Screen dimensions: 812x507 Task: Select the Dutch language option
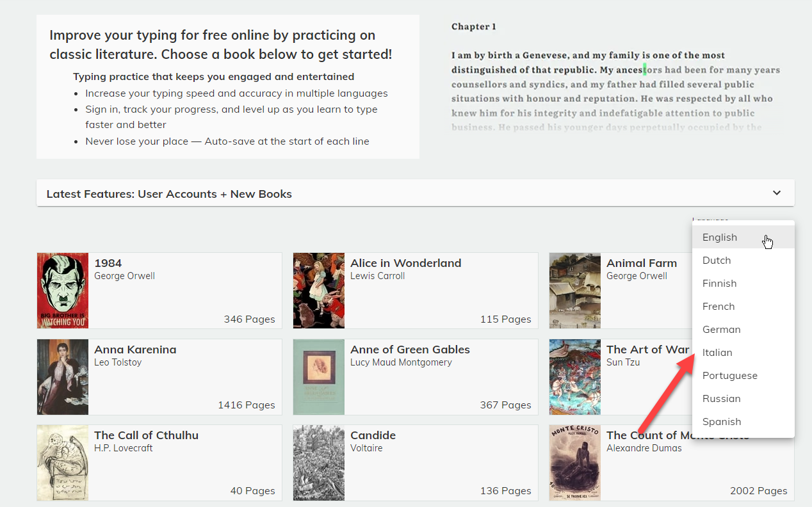717,261
